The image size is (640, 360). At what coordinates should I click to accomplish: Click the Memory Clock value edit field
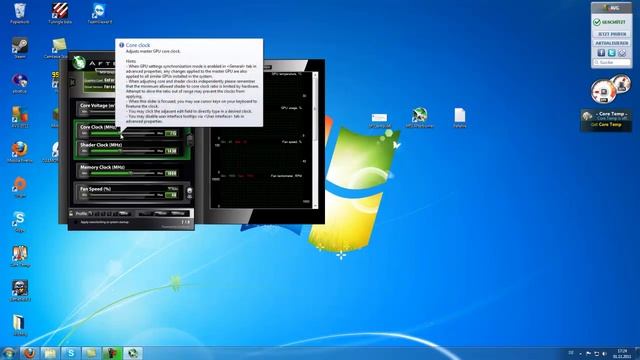click(171, 173)
